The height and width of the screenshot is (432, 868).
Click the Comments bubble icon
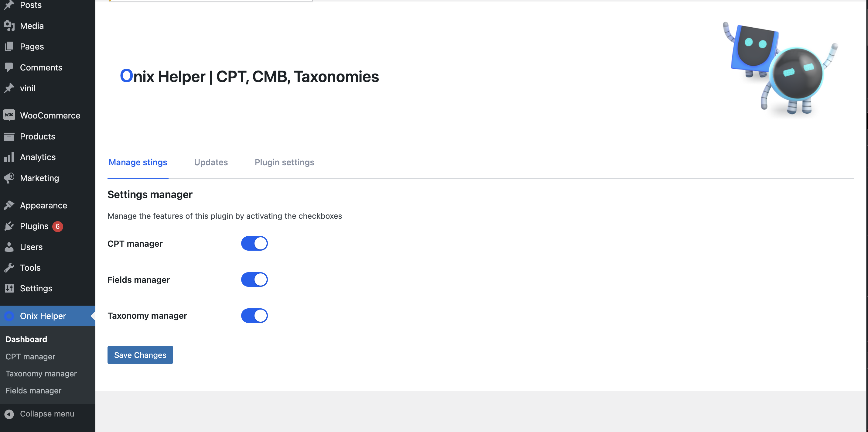tap(9, 67)
